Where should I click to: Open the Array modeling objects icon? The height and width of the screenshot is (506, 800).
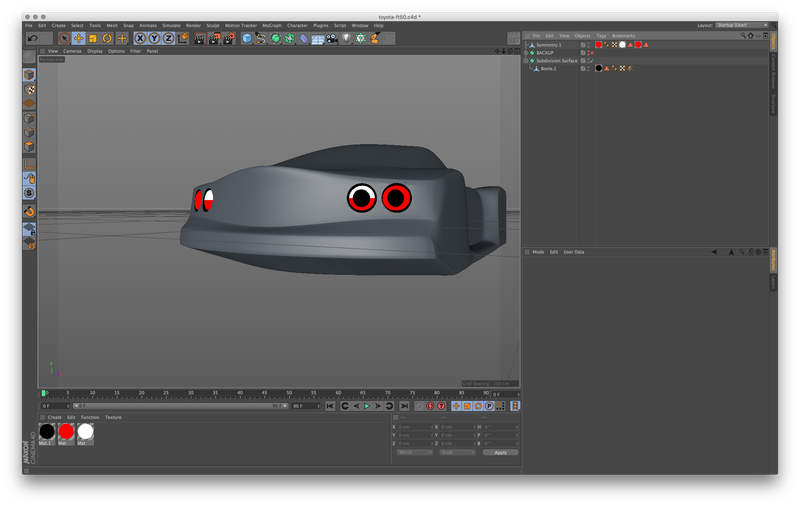(290, 38)
